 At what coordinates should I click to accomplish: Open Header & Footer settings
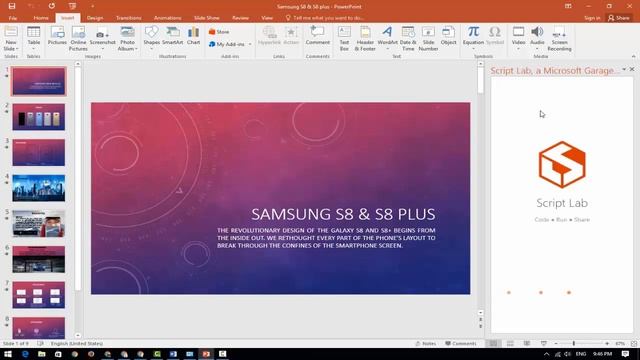365,38
